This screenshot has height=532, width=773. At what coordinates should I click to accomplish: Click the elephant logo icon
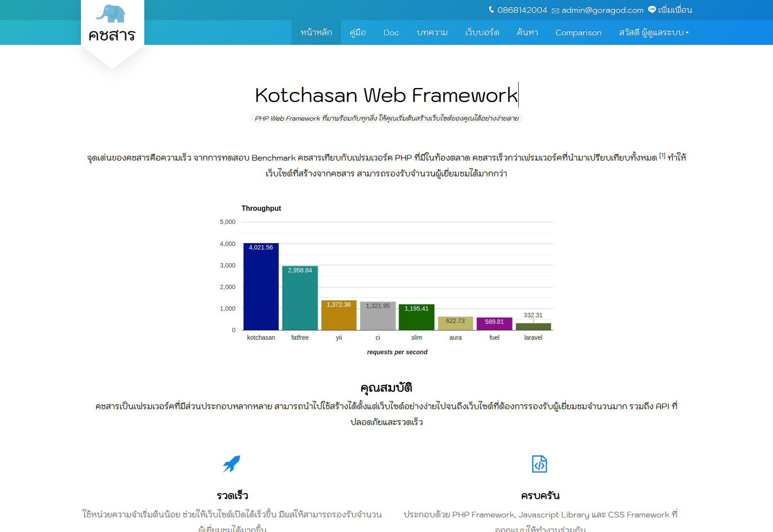click(x=111, y=14)
